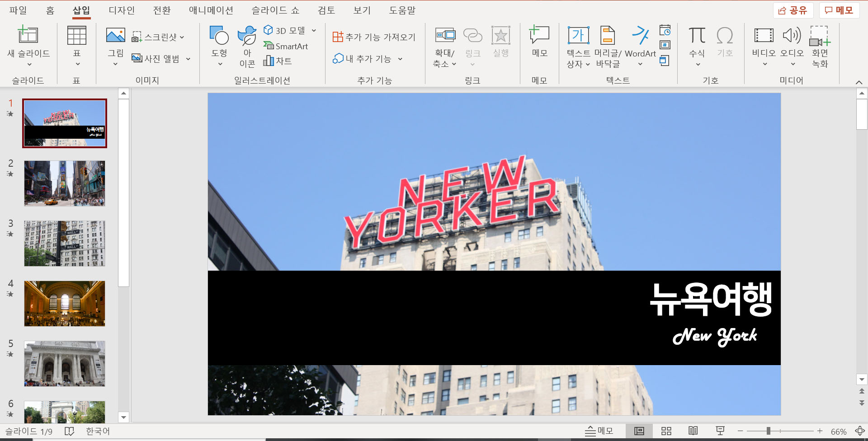Switch to the 전환 tab
Image resolution: width=868 pixels, height=441 pixels.
162,10
